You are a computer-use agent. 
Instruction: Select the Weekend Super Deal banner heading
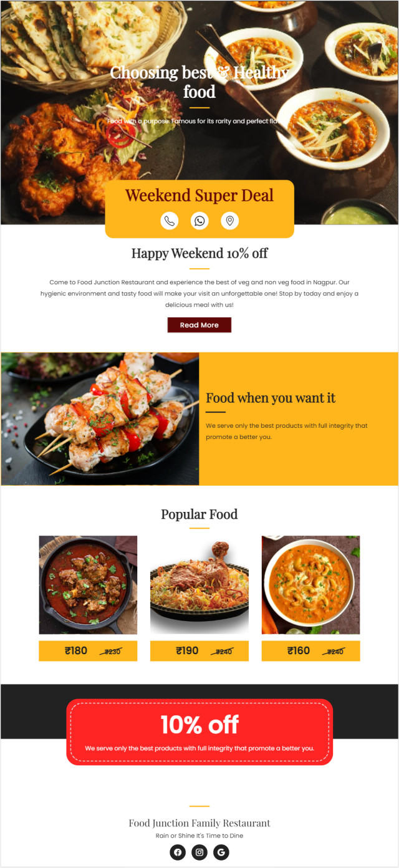[199, 195]
